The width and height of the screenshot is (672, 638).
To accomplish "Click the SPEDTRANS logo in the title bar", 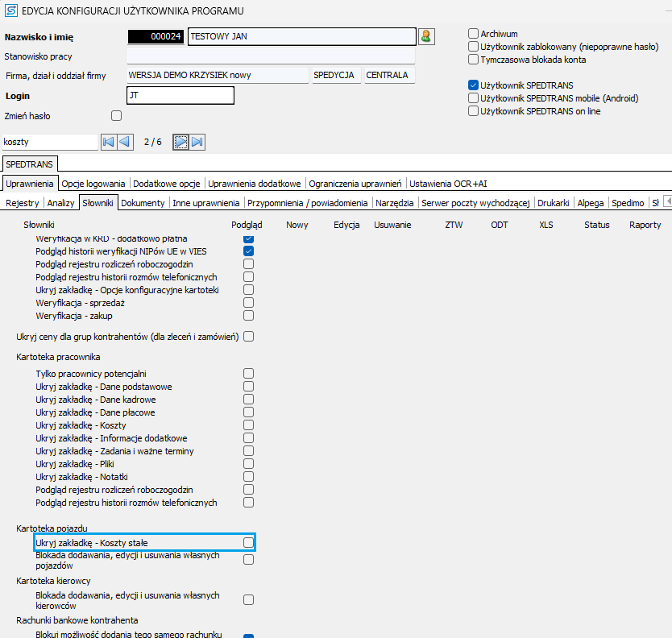I will coord(10,10).
